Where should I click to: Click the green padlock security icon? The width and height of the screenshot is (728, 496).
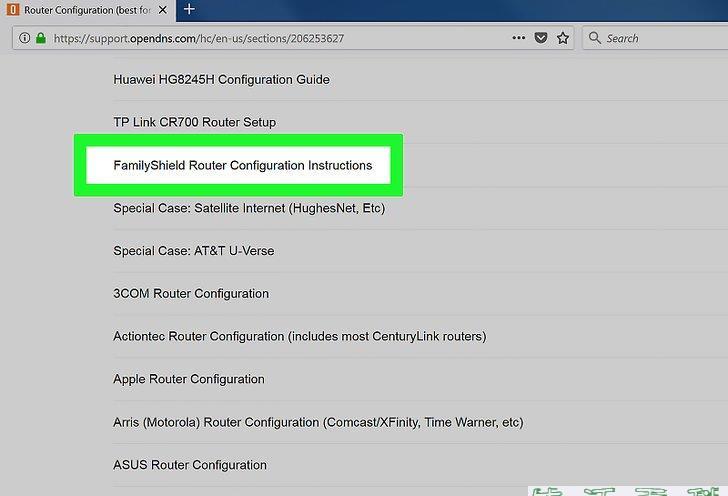click(x=41, y=38)
